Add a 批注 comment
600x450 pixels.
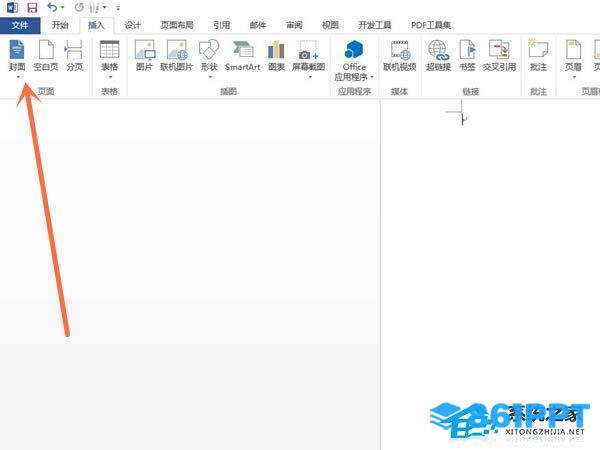click(538, 56)
